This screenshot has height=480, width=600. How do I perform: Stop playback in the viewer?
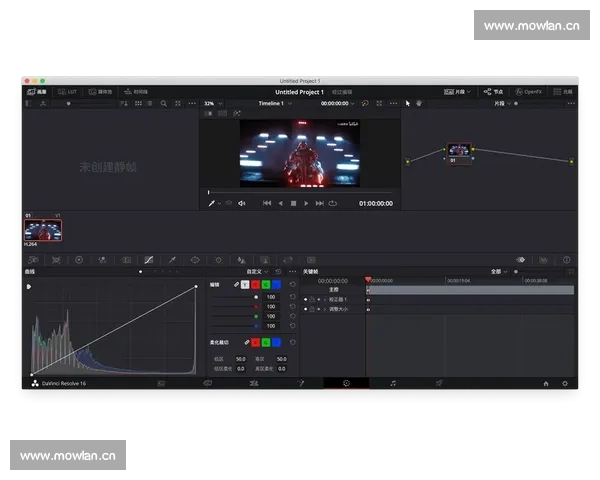coord(293,203)
